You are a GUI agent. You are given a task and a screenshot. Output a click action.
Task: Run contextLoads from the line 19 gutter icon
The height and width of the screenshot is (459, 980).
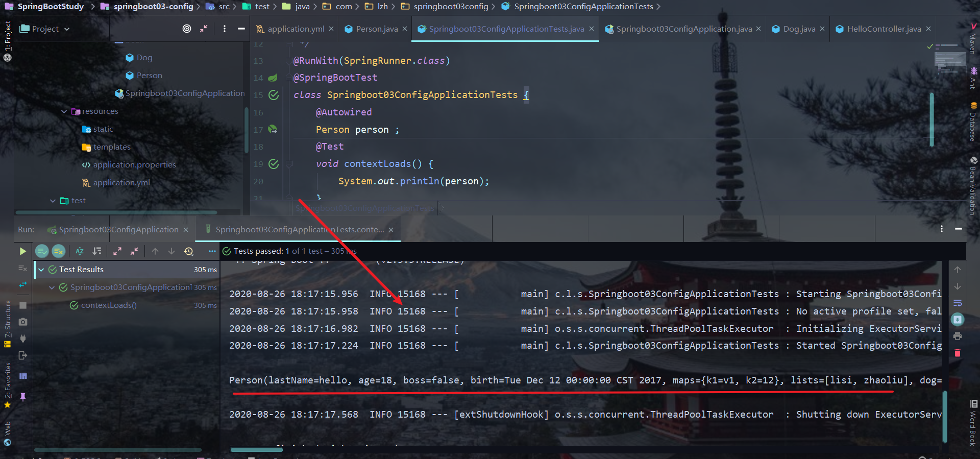[x=274, y=164]
